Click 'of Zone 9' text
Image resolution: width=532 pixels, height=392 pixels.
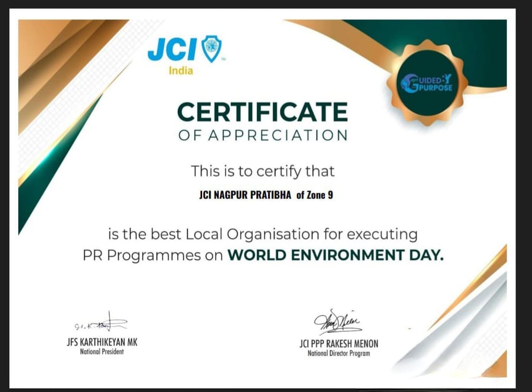(315, 195)
